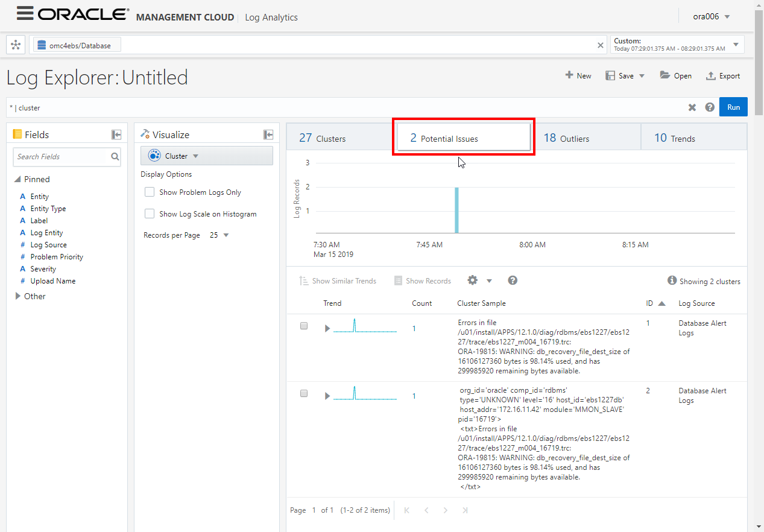The height and width of the screenshot is (532, 764).
Task: Expand the Other fields group
Action: pos(17,296)
